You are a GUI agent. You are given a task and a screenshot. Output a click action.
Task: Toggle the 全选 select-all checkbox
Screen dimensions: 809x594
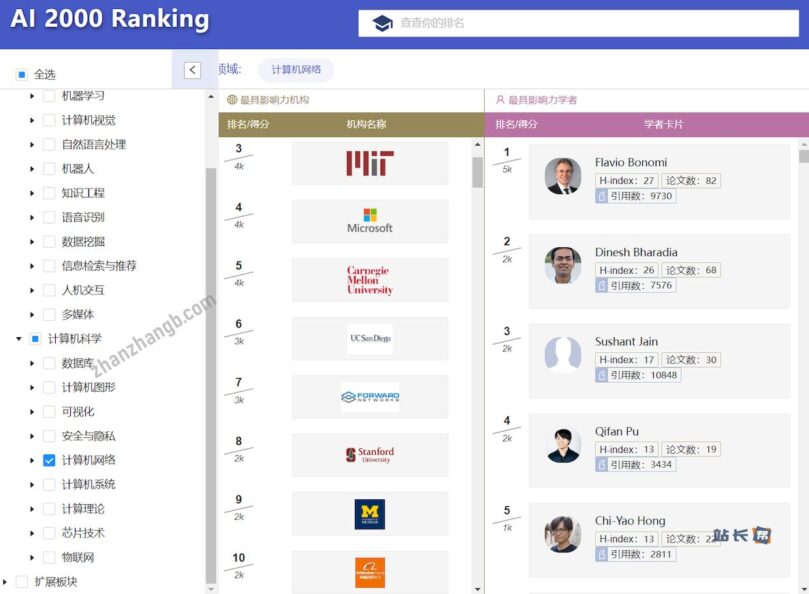(x=22, y=74)
